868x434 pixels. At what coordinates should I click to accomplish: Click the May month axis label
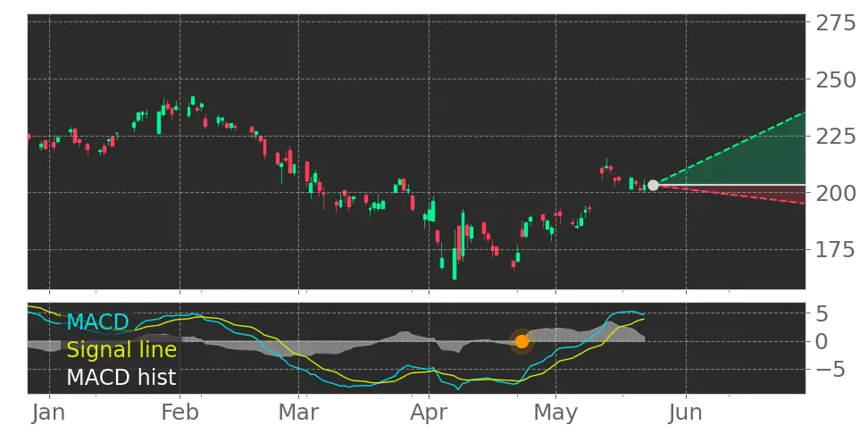555,413
